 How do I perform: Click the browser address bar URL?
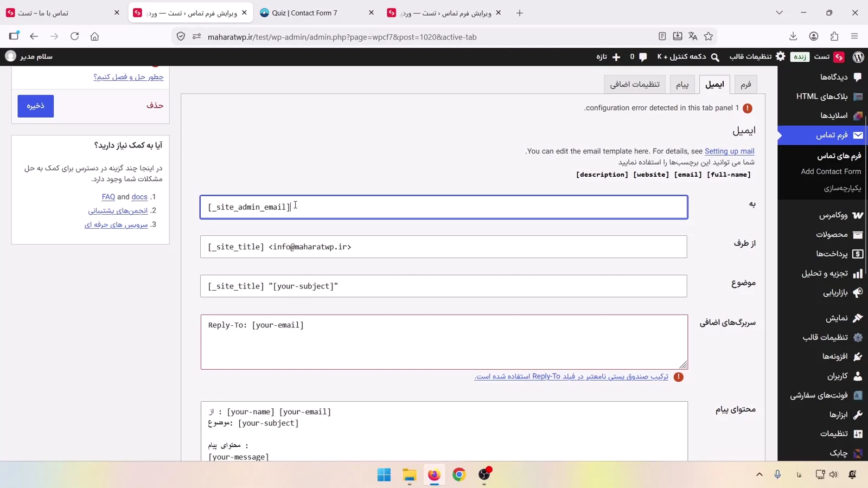pos(342,37)
